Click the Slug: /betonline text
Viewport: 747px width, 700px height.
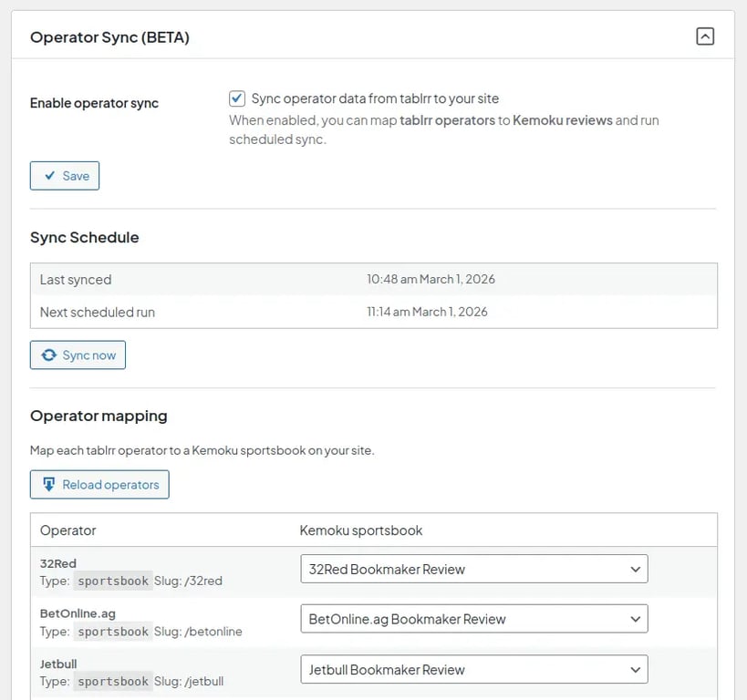point(198,632)
